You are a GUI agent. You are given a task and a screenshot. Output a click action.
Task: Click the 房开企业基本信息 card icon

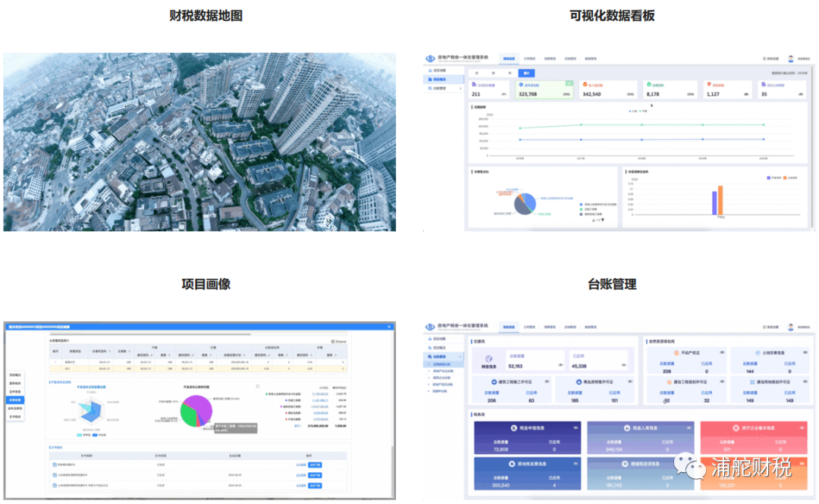coord(736,427)
